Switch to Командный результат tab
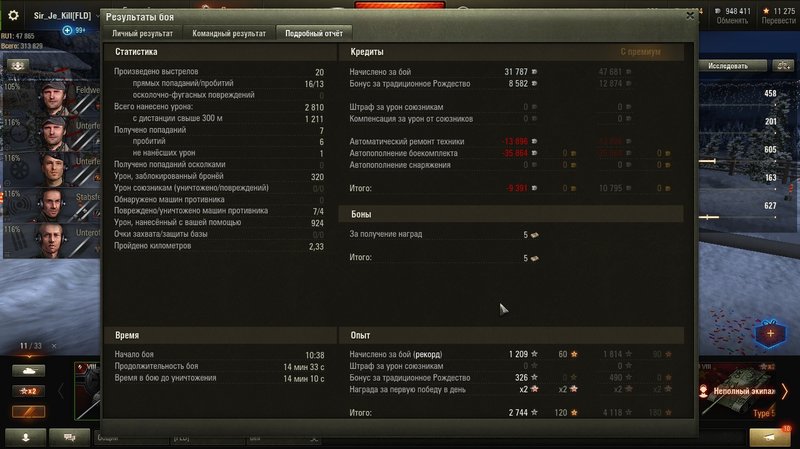This screenshot has width=800, height=449. [229, 33]
